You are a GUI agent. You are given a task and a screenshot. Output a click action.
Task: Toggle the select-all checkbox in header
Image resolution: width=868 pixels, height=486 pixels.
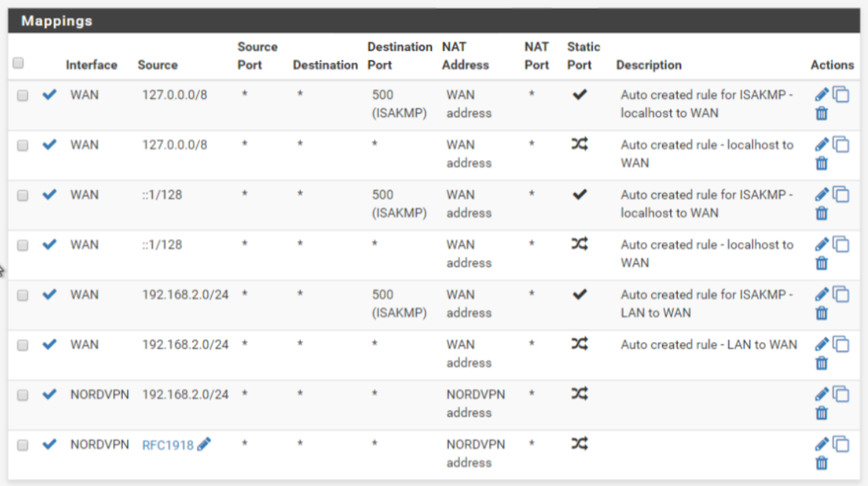coord(18,63)
